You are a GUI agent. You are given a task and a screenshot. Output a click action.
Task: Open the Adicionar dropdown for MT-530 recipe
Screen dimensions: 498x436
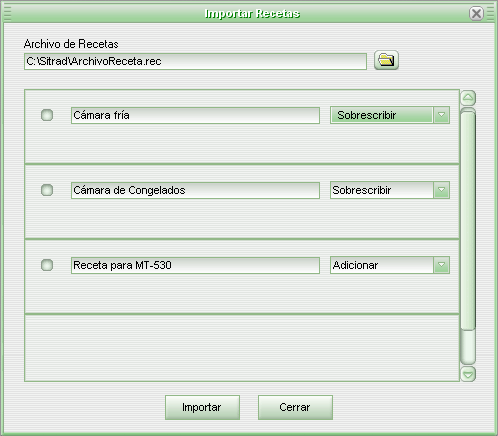[x=441, y=265]
